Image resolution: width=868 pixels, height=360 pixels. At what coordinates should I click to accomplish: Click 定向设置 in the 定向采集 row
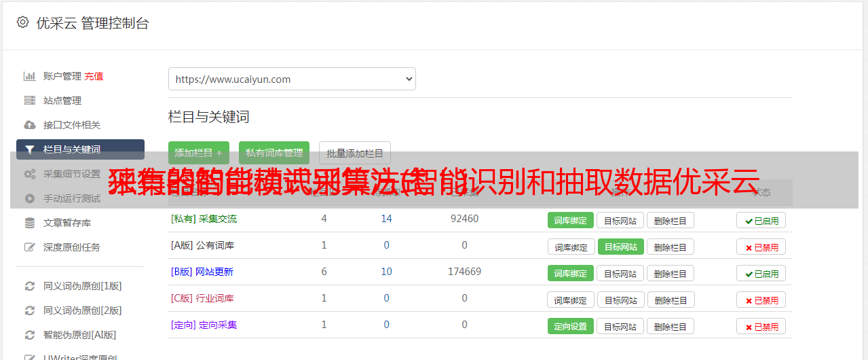[571, 326]
